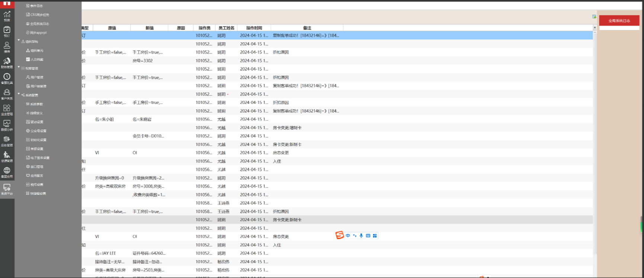
Task: Open 全局系统日志 in the side menu
Action: tap(39, 24)
